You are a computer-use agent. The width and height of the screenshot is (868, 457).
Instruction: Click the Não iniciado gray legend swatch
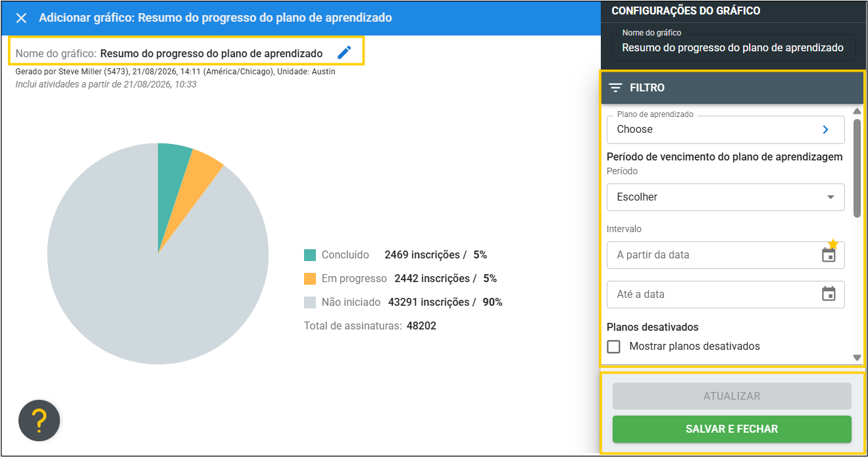click(310, 302)
